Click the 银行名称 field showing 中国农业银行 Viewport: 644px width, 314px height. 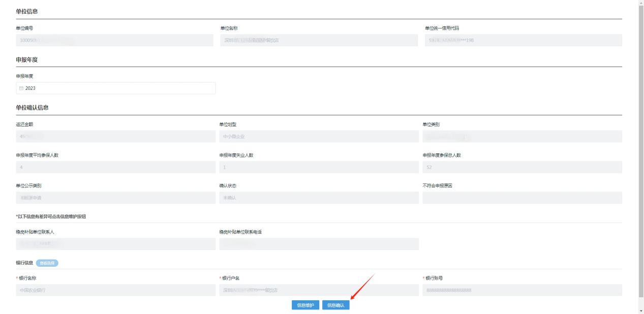[x=115, y=290]
